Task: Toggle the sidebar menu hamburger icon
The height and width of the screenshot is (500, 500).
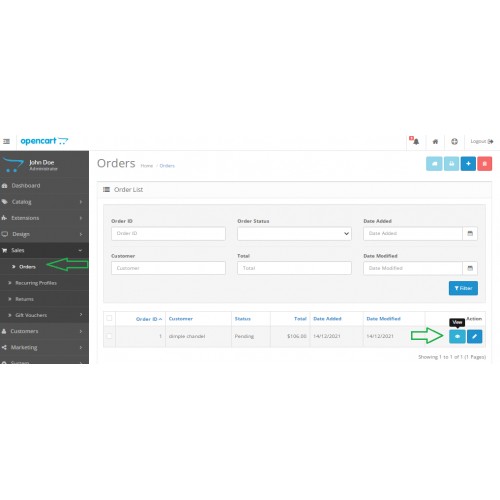Action: point(6,141)
